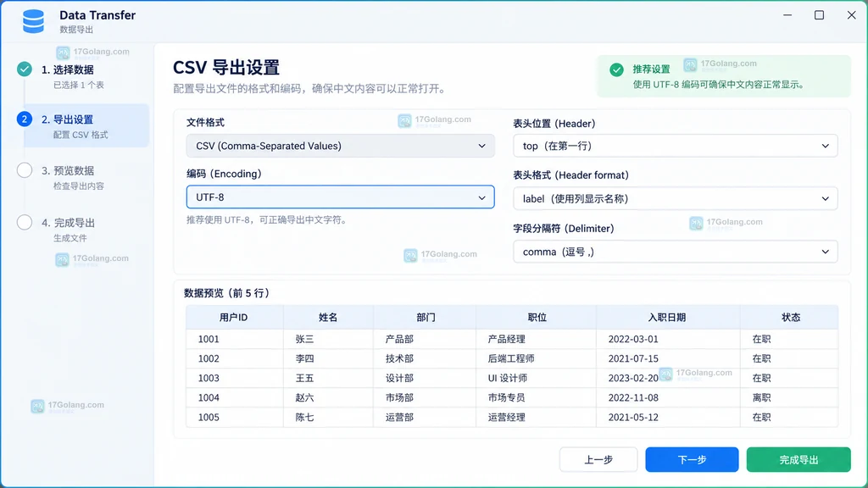Click the 职位 column header
Screen dimensions: 868x488
[x=537, y=318]
